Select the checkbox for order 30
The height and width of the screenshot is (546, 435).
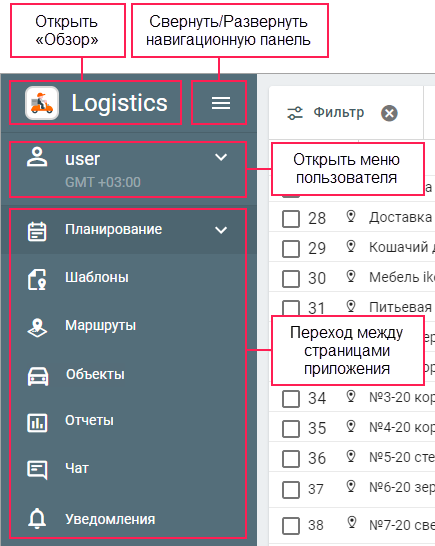[x=291, y=279]
